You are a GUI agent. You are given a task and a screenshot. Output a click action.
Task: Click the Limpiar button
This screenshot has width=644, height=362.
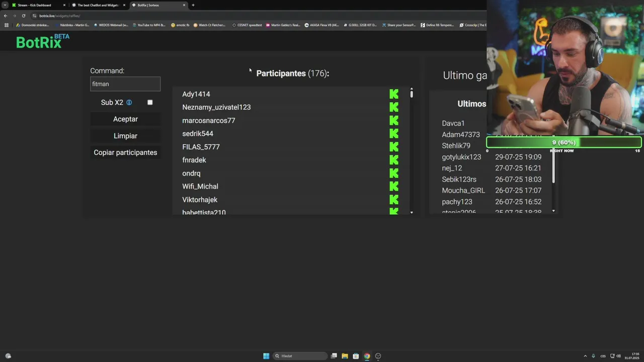(125, 136)
